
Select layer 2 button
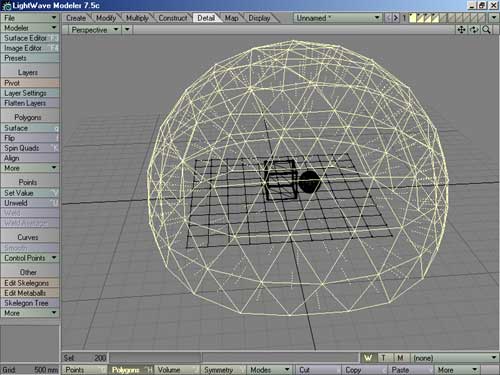coord(420,18)
